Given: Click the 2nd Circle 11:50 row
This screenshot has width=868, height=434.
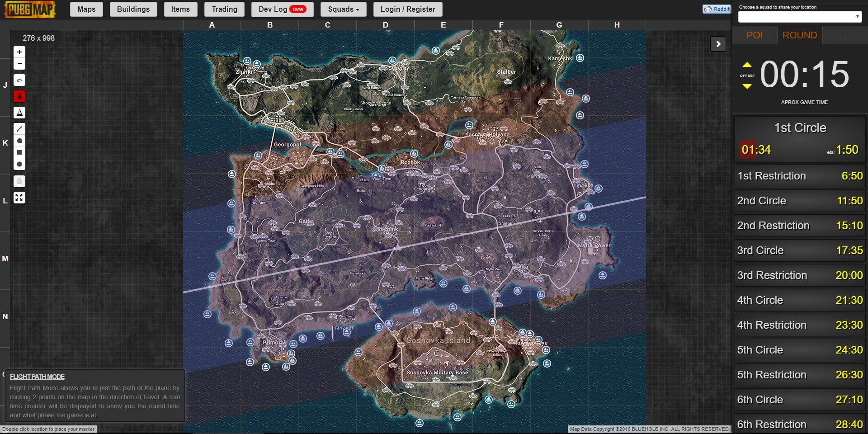Looking at the screenshot, I should (x=800, y=201).
